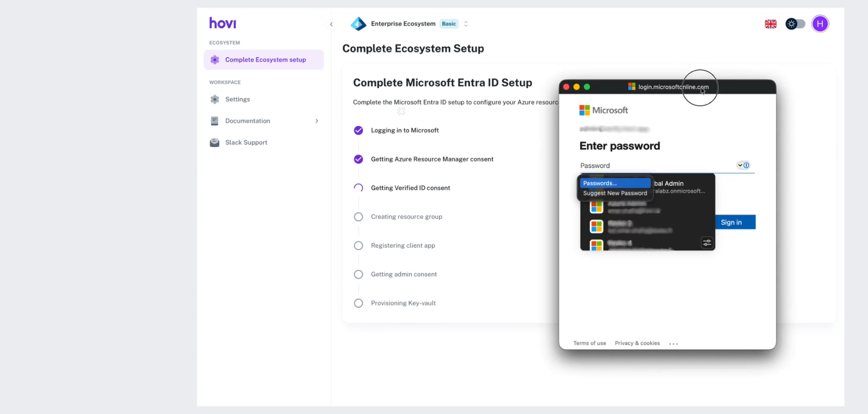Select the Creating resource group step circle
Image resolution: width=868 pixels, height=414 pixels.
[x=358, y=217]
